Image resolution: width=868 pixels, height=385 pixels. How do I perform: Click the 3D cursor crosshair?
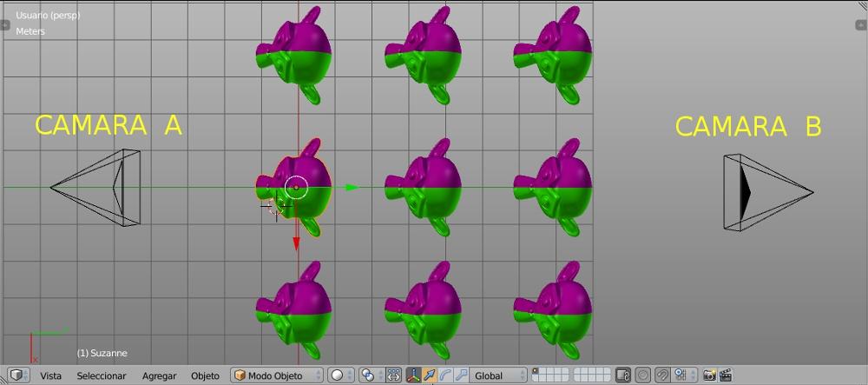pyautogui.click(x=276, y=206)
